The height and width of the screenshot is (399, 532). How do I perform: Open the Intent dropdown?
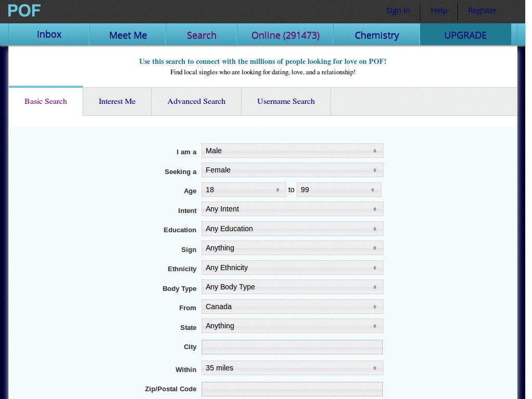[x=292, y=208]
